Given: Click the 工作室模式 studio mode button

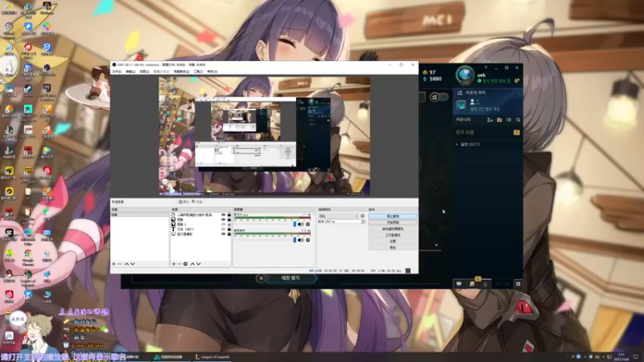Looking at the screenshot, I should pyautogui.click(x=393, y=235).
